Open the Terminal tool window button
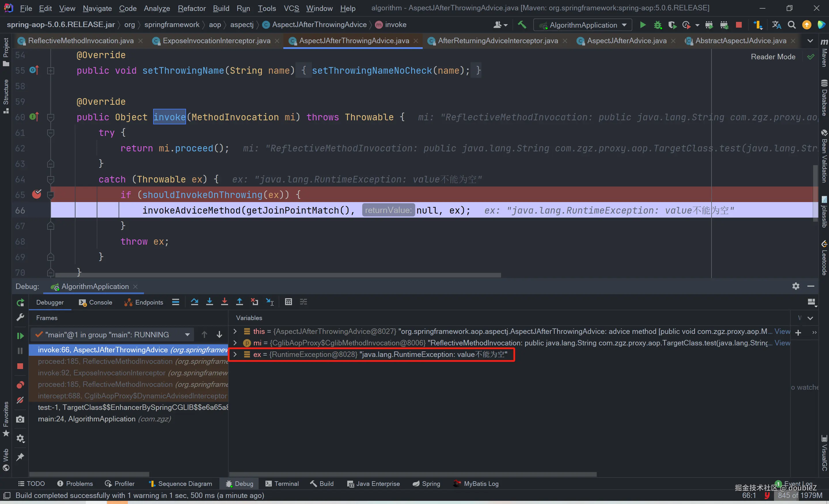 [282, 484]
